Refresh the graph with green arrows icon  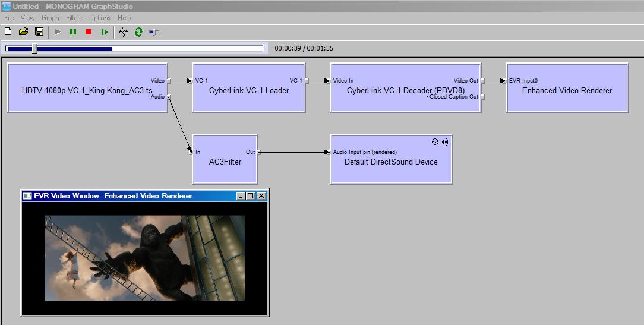138,32
